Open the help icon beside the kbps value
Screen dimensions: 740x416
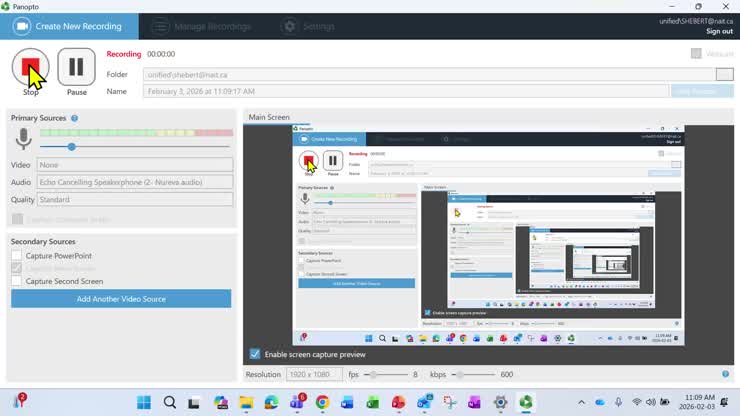click(725, 374)
